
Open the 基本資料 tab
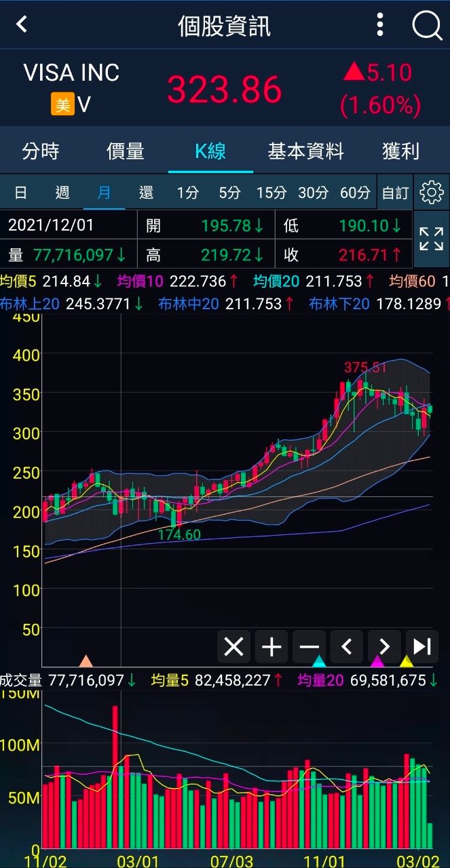click(305, 151)
